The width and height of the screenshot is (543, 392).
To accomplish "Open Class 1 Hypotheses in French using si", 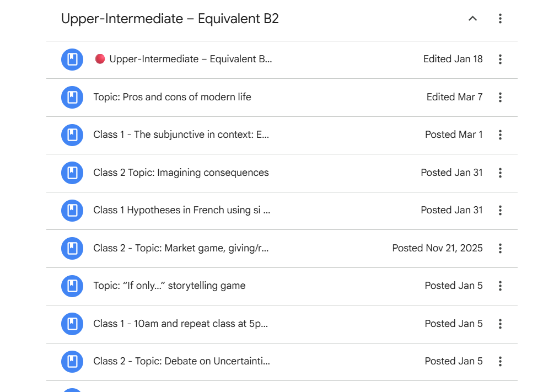I will [182, 210].
